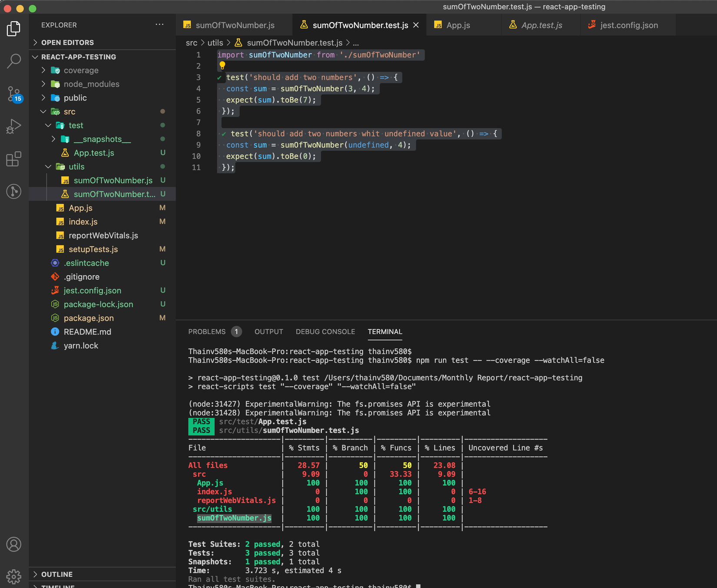Click the lightbulb code action on line 2

point(222,66)
